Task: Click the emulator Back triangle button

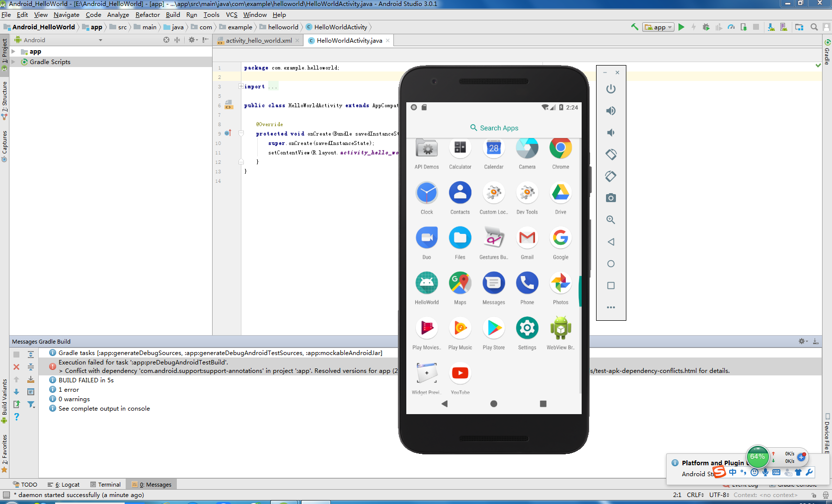Action: (611, 242)
